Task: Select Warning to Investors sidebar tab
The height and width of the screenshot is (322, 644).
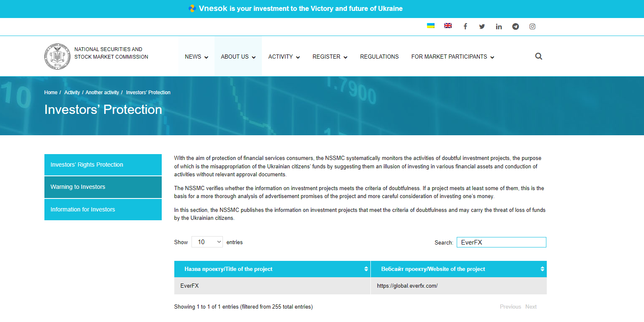Action: pyautogui.click(x=103, y=187)
